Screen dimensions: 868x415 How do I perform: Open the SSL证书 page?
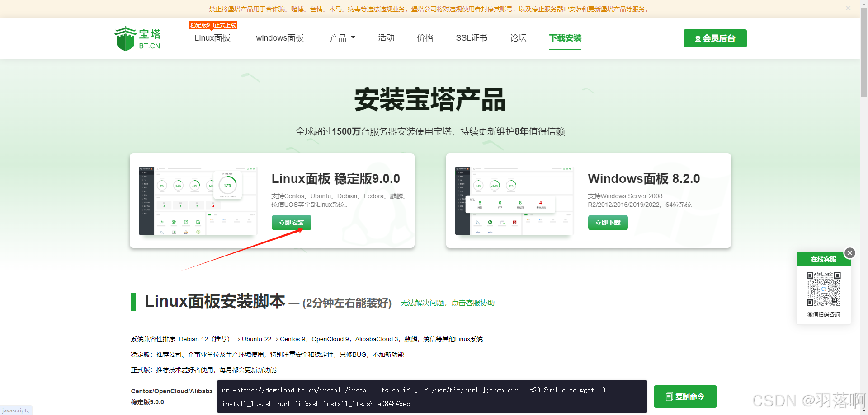coord(472,38)
